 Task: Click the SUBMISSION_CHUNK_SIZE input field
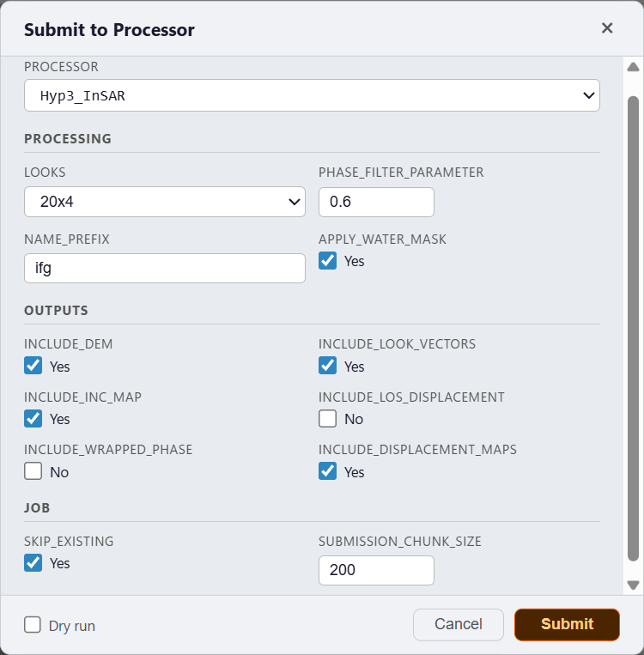point(376,570)
